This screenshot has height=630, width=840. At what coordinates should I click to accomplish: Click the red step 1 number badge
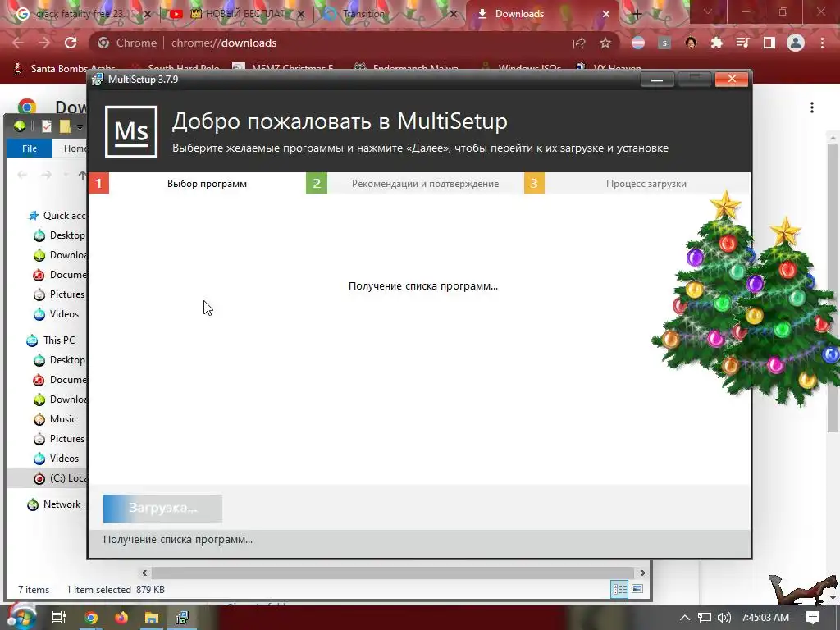click(98, 183)
